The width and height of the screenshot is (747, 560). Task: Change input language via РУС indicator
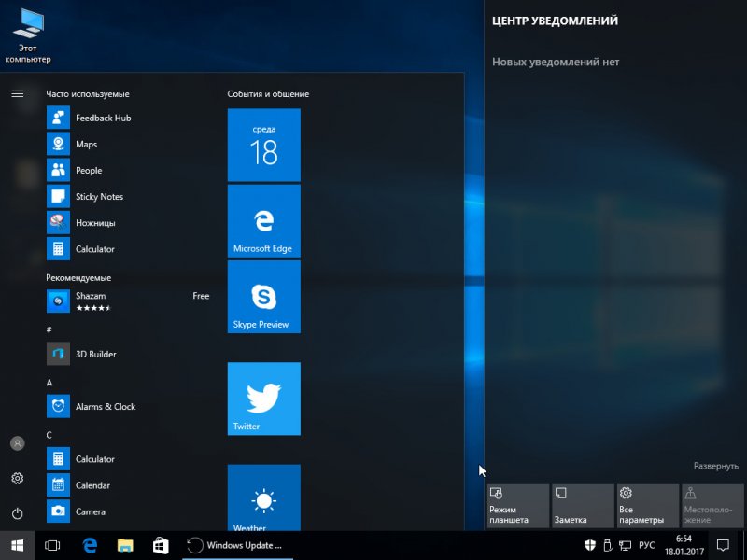click(646, 545)
